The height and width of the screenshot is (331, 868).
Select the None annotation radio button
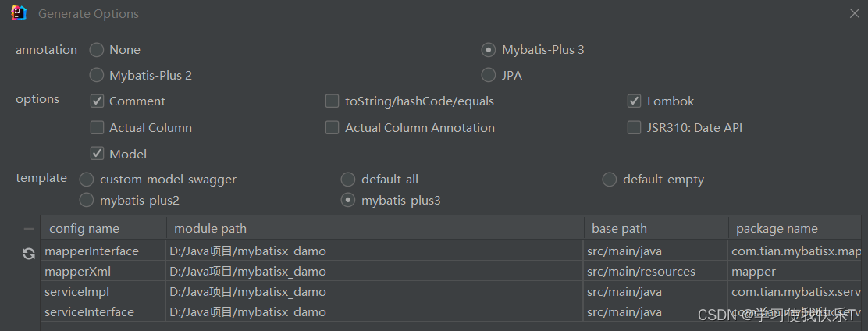click(x=97, y=50)
